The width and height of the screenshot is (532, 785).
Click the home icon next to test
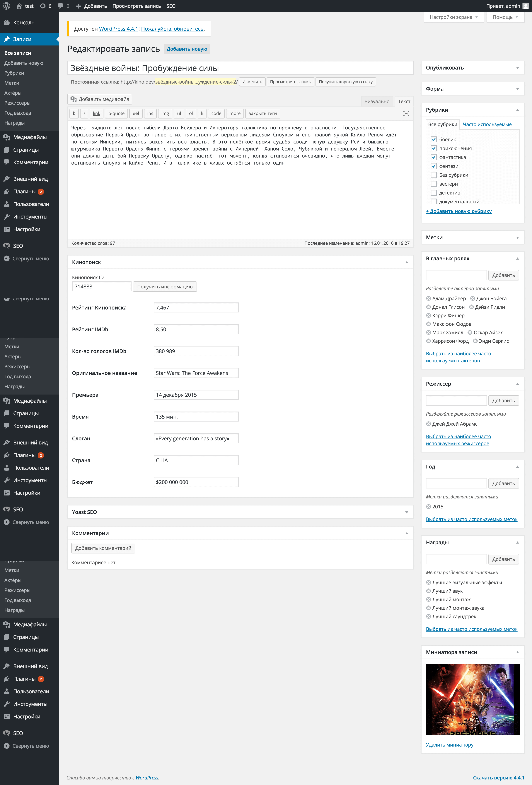coord(19,6)
